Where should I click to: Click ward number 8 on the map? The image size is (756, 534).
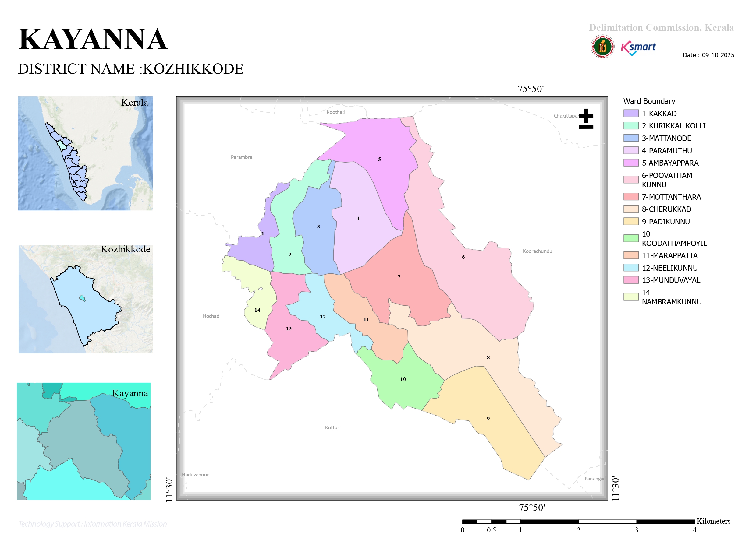[488, 358]
